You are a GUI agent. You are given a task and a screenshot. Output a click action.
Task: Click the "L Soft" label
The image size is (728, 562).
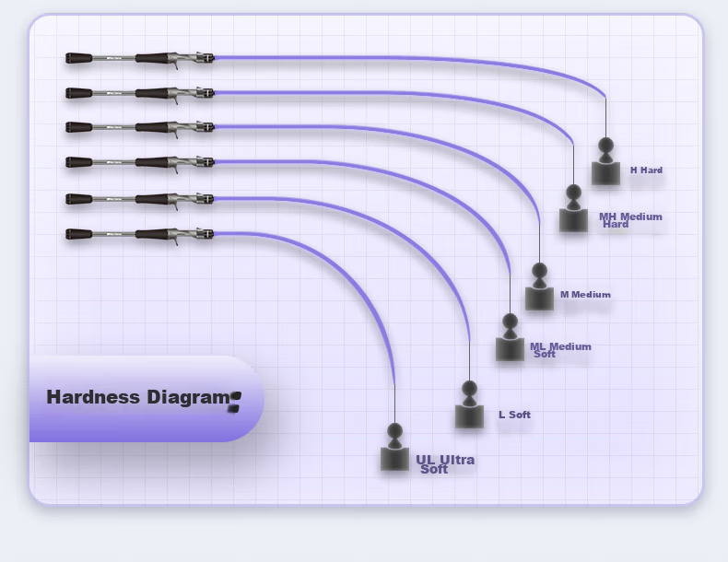[514, 415]
